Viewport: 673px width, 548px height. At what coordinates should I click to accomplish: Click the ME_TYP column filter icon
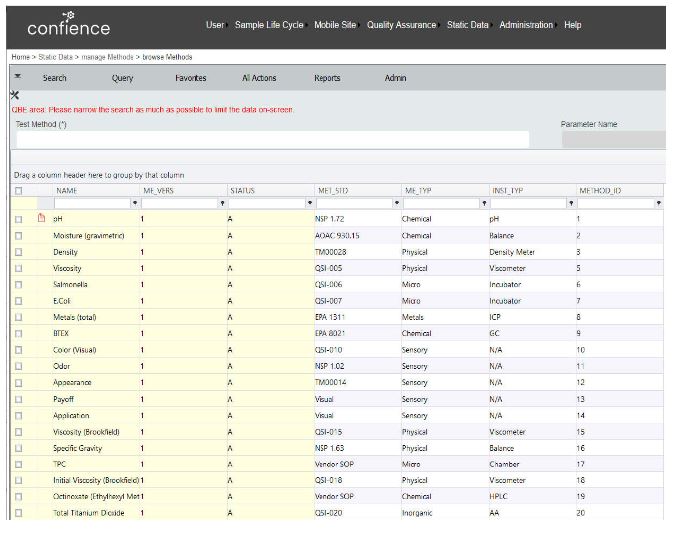click(x=483, y=203)
